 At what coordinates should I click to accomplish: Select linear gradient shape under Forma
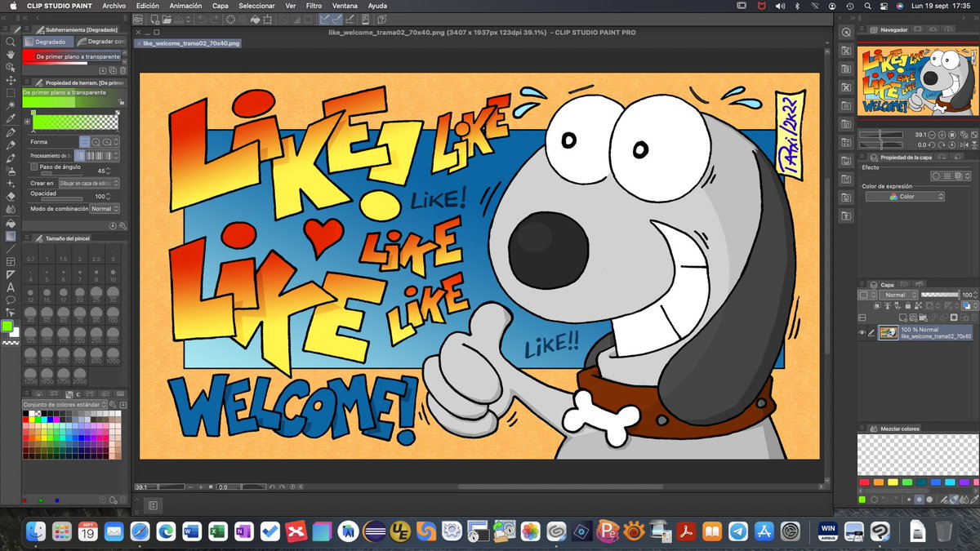(84, 141)
